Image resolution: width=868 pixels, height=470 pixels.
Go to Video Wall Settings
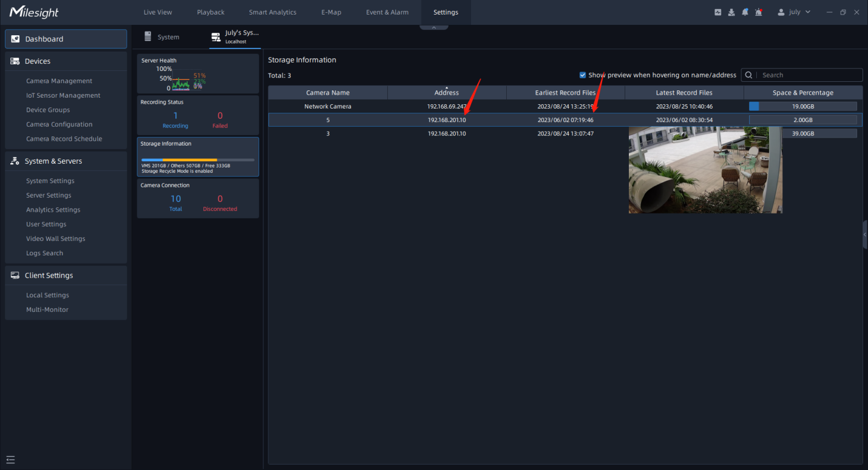click(55, 238)
